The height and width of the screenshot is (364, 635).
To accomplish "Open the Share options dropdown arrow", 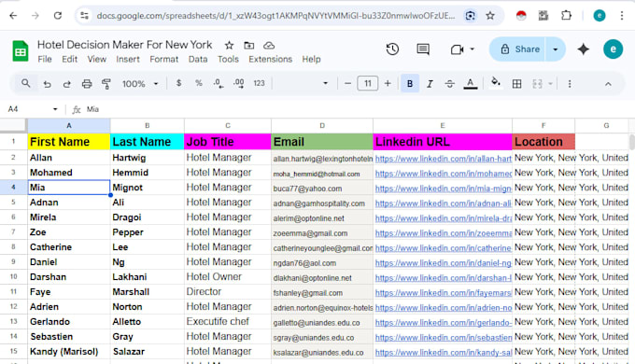I will [556, 49].
